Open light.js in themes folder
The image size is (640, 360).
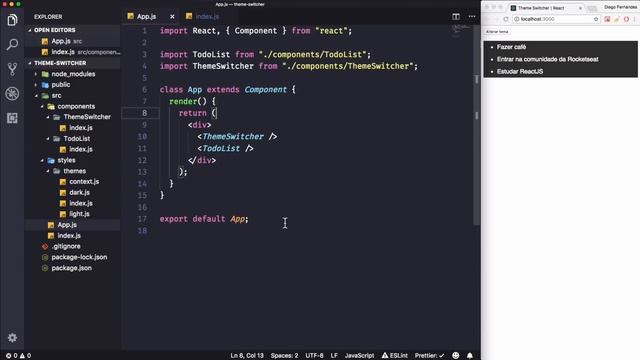pyautogui.click(x=79, y=214)
